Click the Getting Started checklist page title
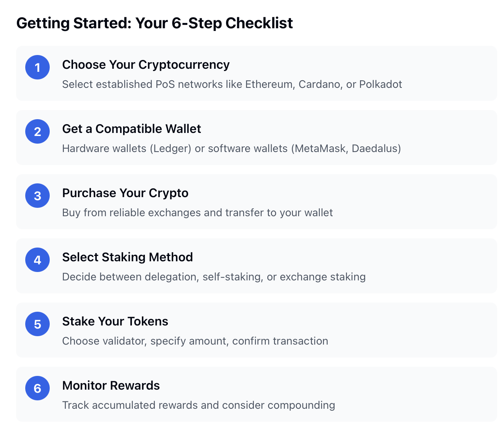Image resolution: width=504 pixels, height=429 pixels. (154, 23)
